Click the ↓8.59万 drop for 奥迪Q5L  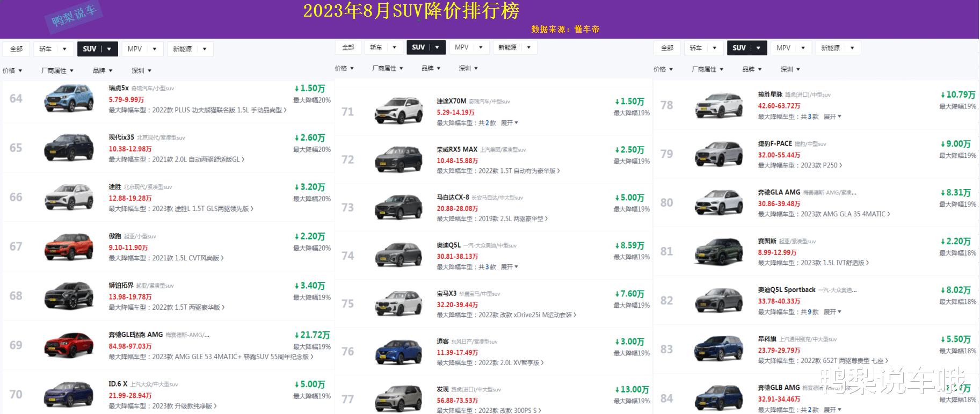629,245
